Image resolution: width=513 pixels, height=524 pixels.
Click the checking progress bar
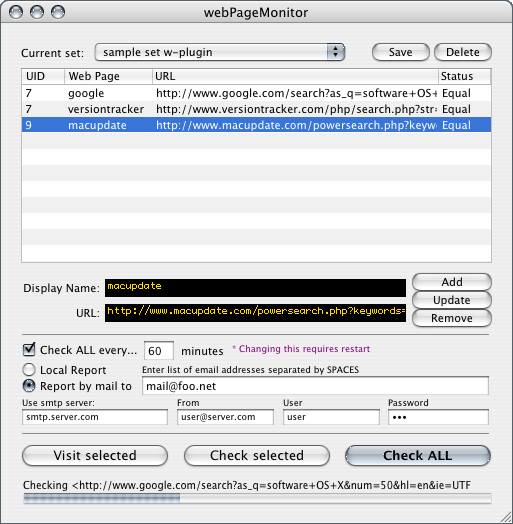click(257, 499)
